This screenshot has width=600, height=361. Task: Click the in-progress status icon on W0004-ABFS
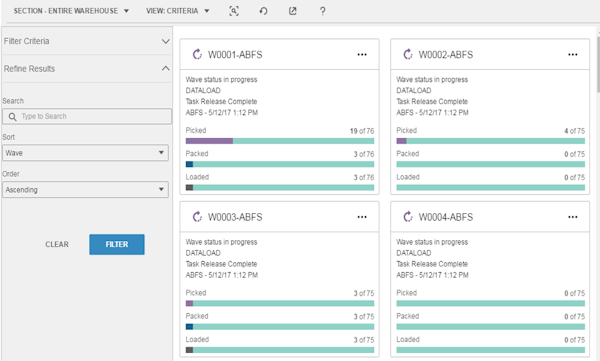point(408,217)
